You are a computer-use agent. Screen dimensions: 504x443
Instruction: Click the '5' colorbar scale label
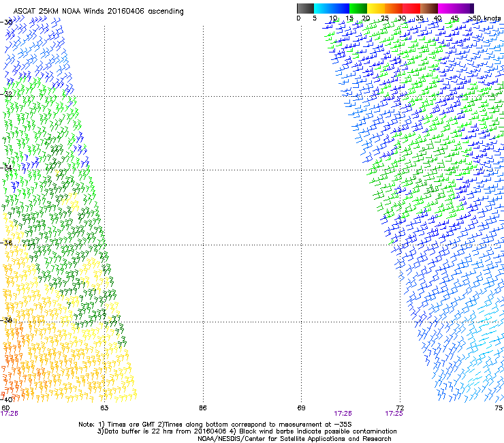(315, 18)
